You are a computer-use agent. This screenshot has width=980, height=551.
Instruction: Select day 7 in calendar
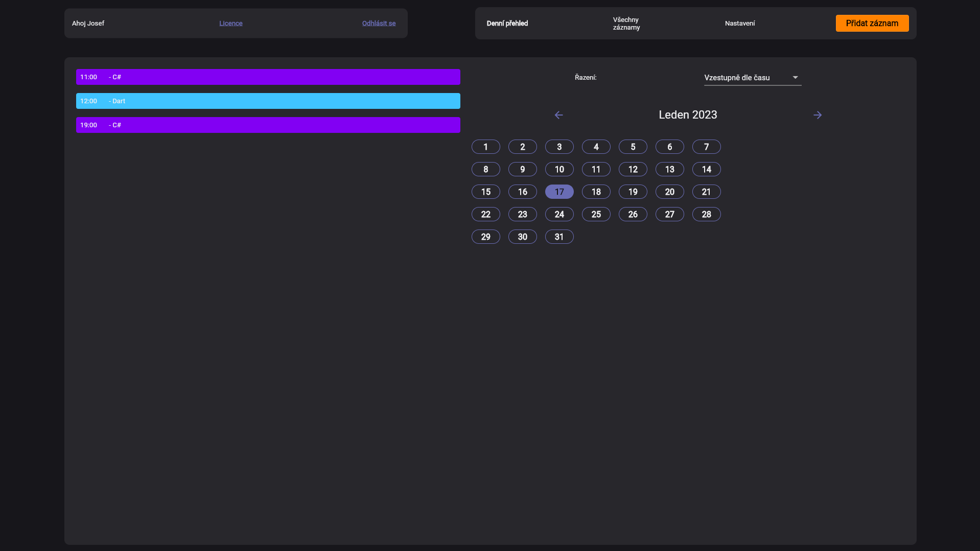point(706,147)
